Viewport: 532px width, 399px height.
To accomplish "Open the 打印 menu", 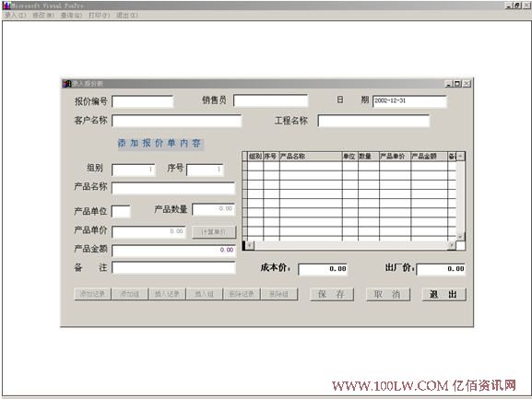I will point(99,15).
